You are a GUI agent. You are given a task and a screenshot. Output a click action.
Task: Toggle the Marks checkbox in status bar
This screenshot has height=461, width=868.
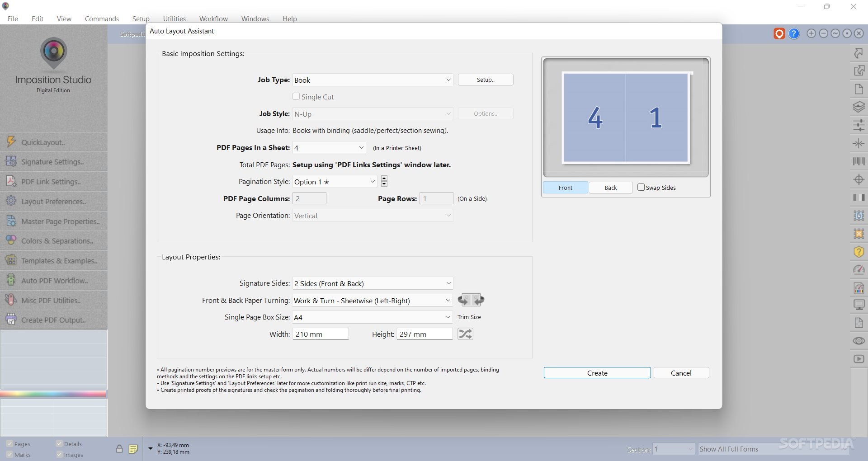[x=9, y=455]
